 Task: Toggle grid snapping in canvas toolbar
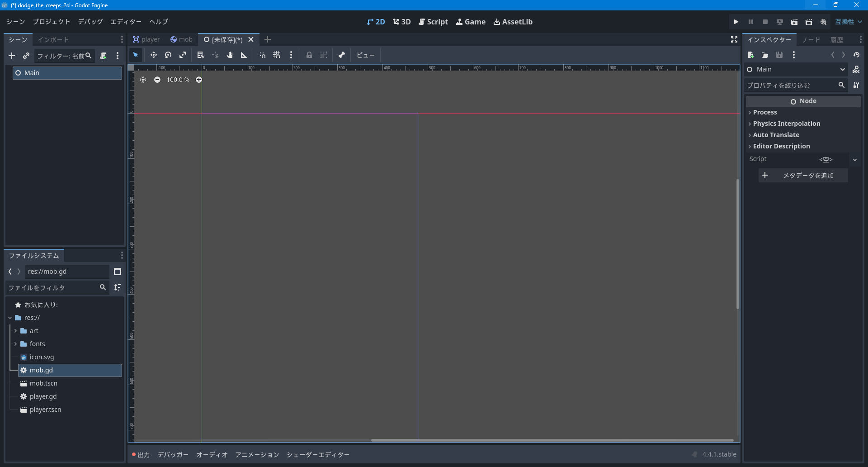(277, 55)
